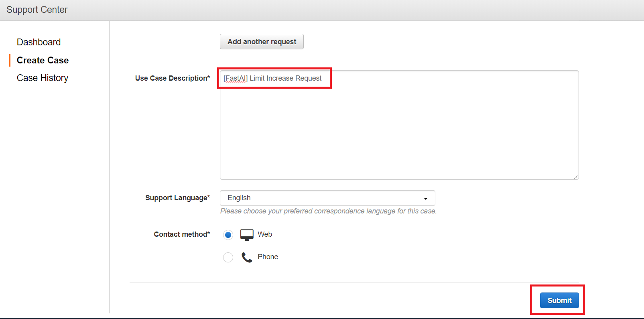The height and width of the screenshot is (319, 644).
Task: Click the arrow on the English dropdown
Action: pos(425,198)
